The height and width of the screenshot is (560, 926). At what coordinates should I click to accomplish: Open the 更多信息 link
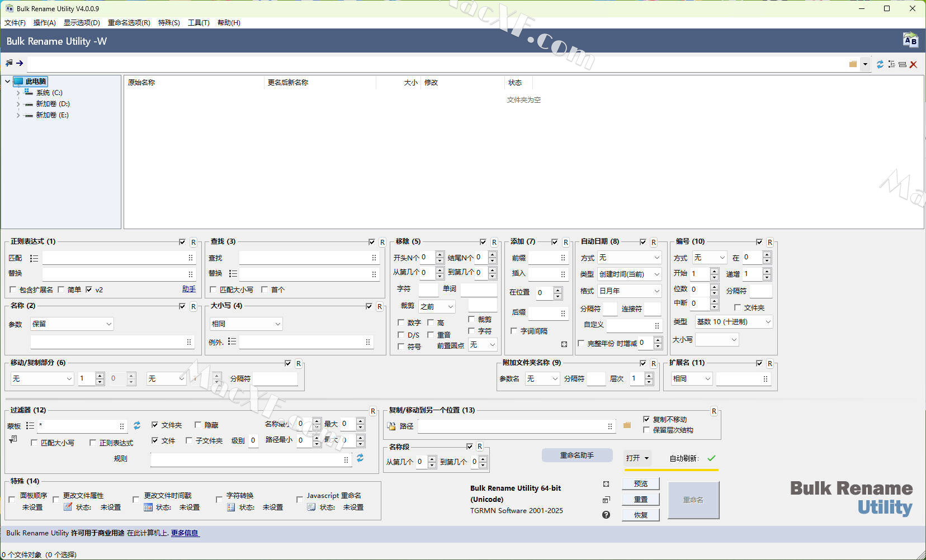click(x=185, y=533)
